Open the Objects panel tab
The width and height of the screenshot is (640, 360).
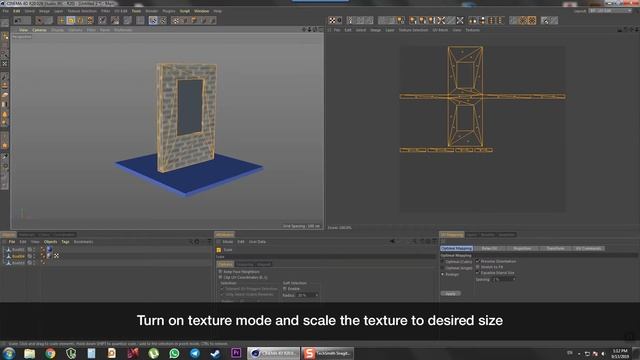(8, 235)
